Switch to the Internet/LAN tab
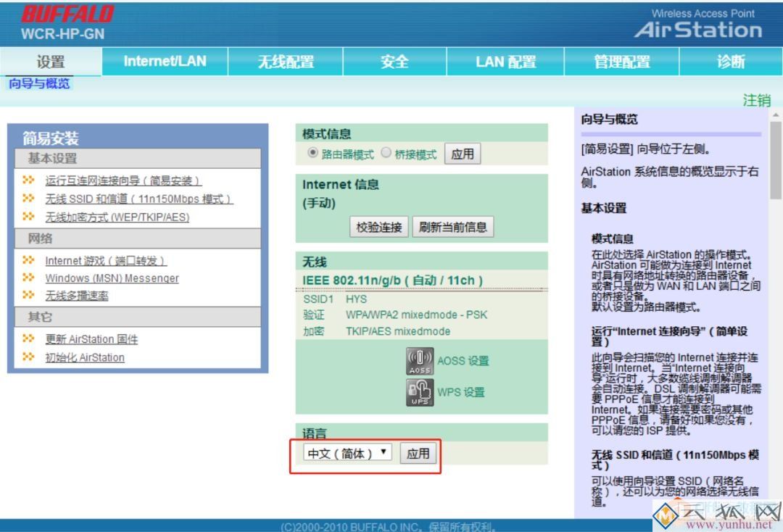The width and height of the screenshot is (783, 532). (165, 62)
